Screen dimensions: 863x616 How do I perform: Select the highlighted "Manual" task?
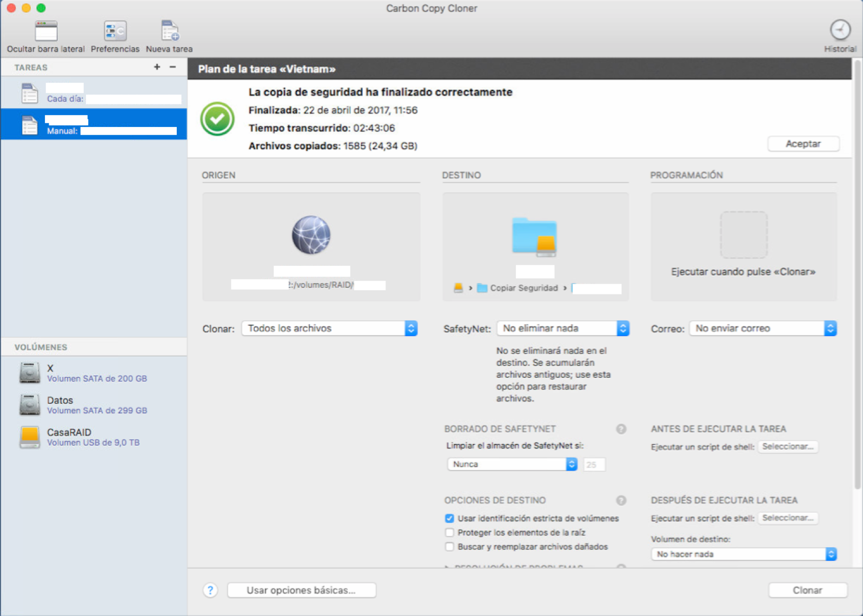coord(94,124)
